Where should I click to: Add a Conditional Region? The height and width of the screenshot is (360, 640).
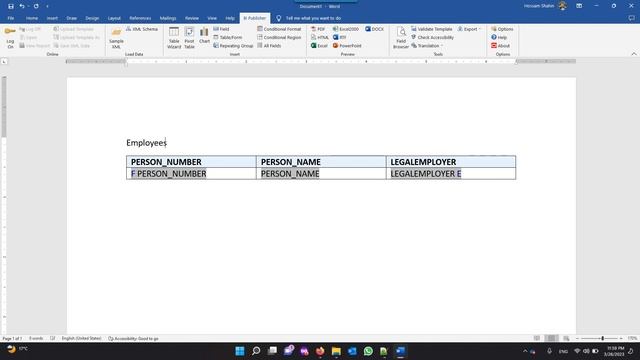279,37
